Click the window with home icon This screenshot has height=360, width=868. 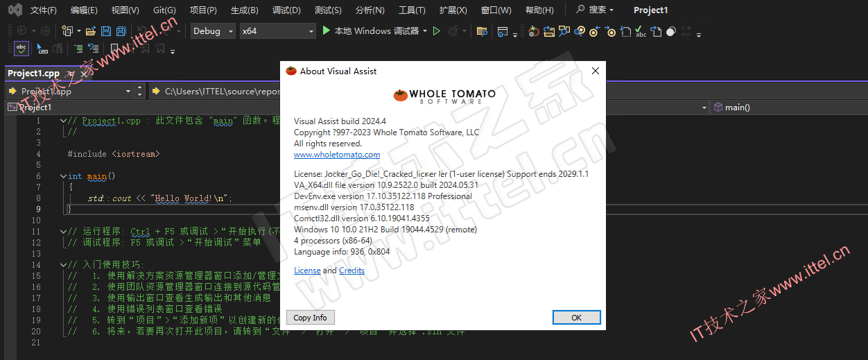tap(503, 31)
